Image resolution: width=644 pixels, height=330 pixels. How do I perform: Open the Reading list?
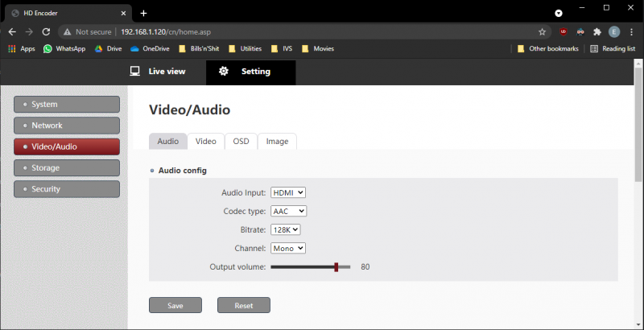click(613, 48)
